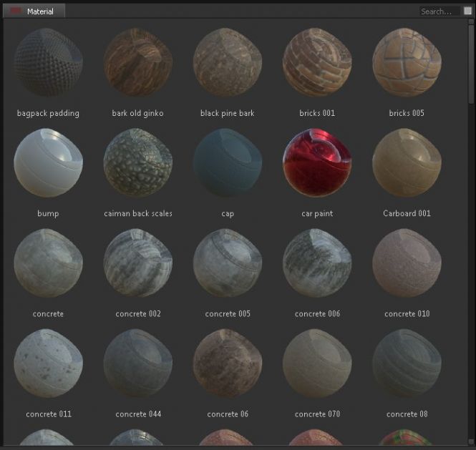Click the square button beside Search

coord(467,11)
